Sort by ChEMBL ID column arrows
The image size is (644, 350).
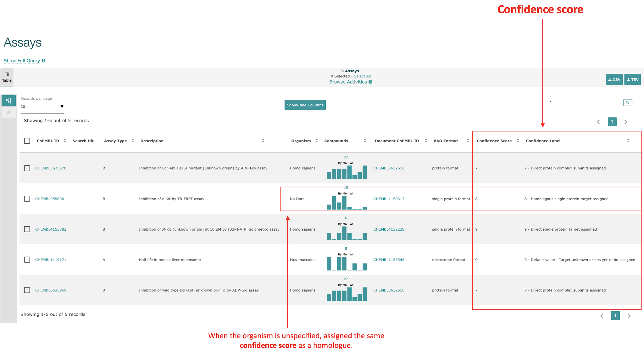[x=65, y=141]
